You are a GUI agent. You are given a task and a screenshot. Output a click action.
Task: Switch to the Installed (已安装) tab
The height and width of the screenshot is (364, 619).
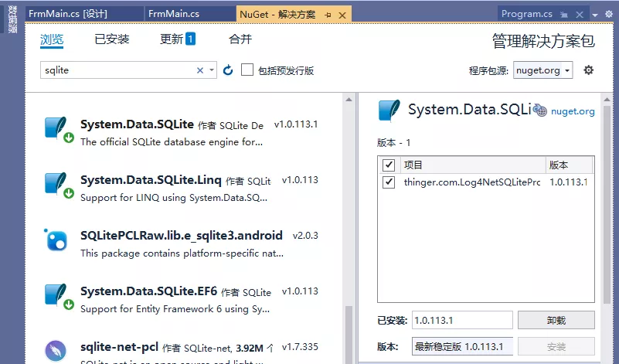[112, 39]
